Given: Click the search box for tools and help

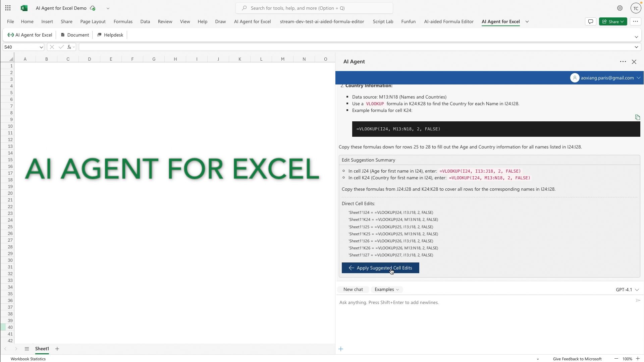Looking at the screenshot, I should (314, 8).
